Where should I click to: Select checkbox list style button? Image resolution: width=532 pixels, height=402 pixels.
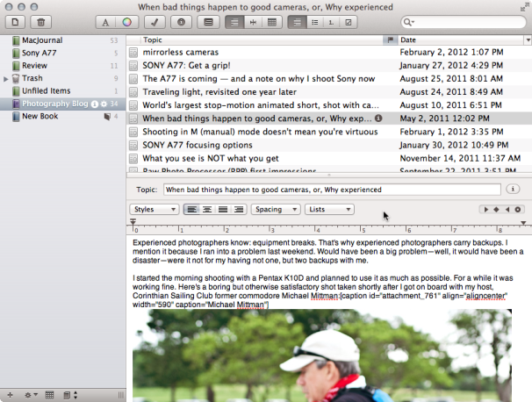(349, 23)
